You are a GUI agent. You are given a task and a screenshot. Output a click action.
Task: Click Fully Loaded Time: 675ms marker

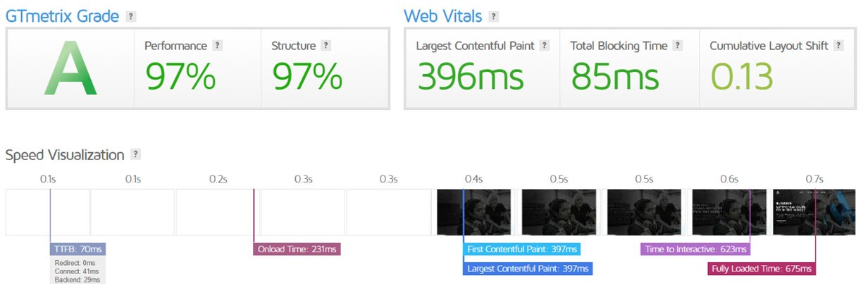[762, 268]
